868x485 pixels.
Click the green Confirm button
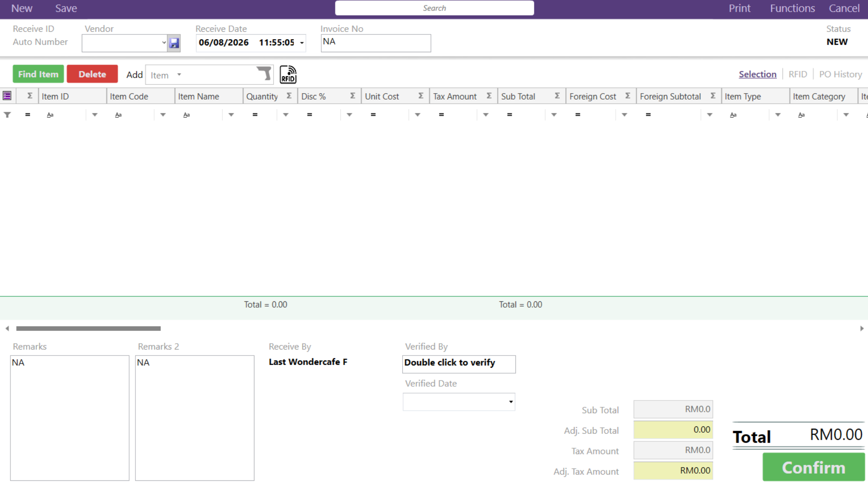tap(813, 467)
